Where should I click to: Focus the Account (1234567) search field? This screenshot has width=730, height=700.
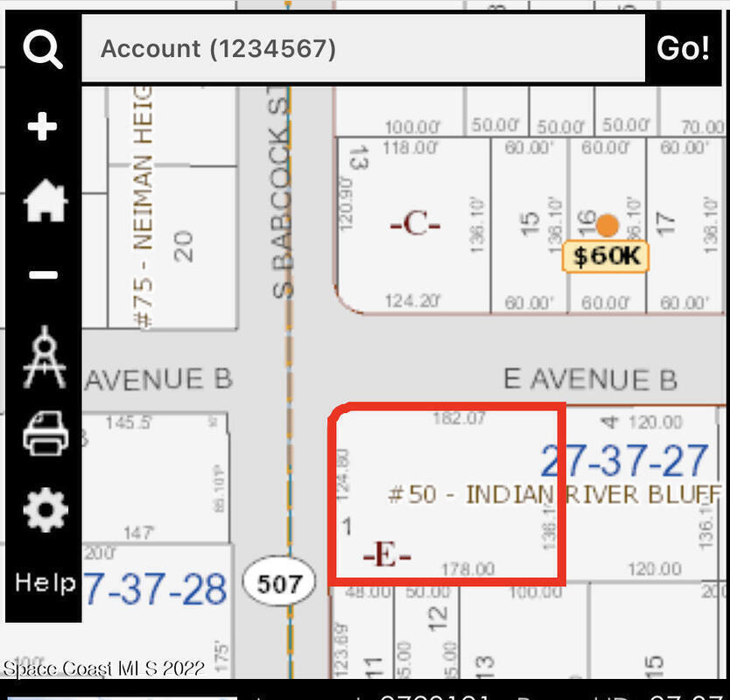pyautogui.click(x=363, y=48)
